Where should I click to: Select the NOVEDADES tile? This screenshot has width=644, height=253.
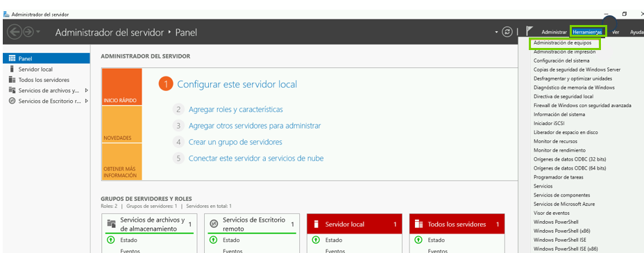121,124
